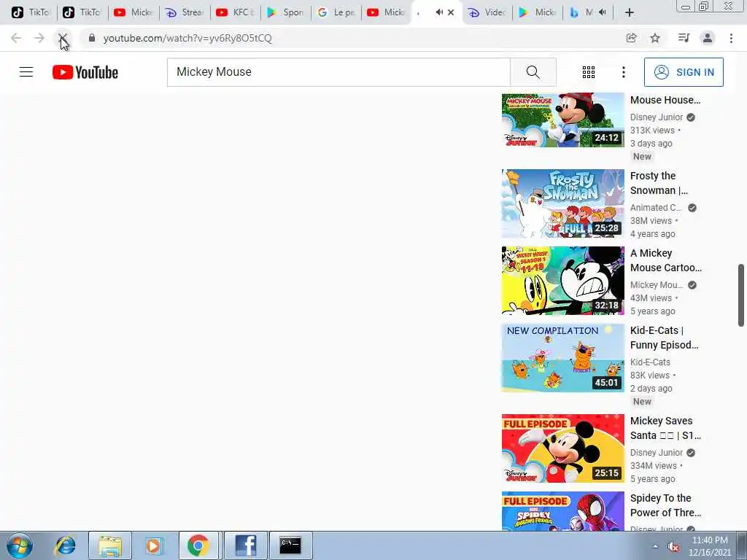
Task: Open the YouTube apps grid icon
Action: click(589, 72)
